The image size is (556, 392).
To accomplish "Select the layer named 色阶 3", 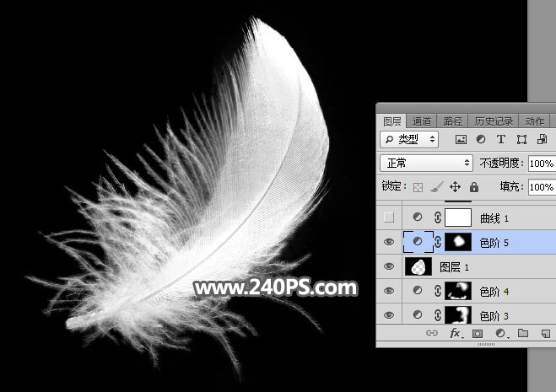I will (x=494, y=316).
